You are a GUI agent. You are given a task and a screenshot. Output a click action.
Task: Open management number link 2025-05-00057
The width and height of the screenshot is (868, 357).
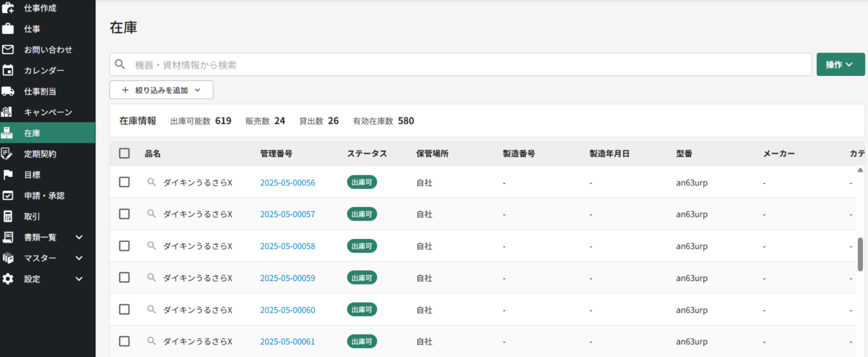[x=287, y=214]
